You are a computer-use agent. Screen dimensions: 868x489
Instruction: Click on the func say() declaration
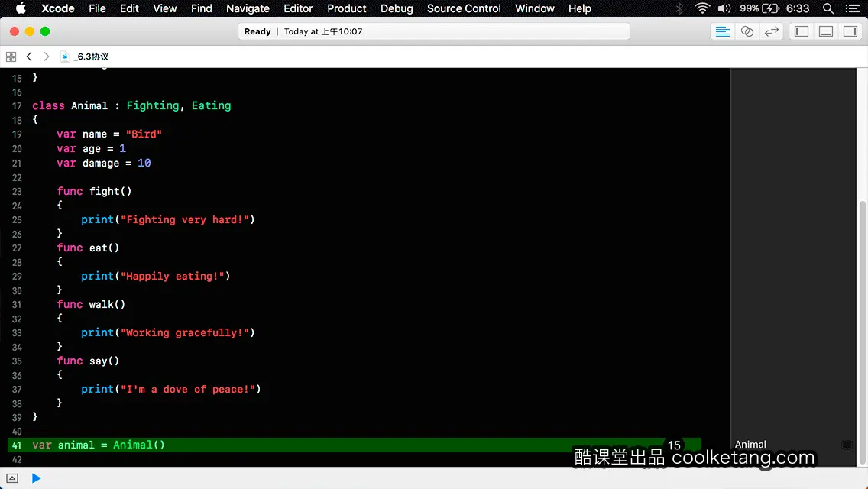pos(88,361)
